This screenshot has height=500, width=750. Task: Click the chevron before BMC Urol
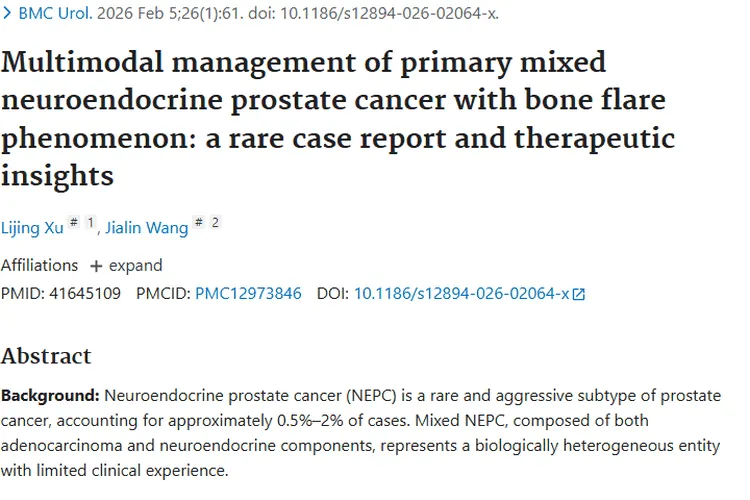coord(7,15)
